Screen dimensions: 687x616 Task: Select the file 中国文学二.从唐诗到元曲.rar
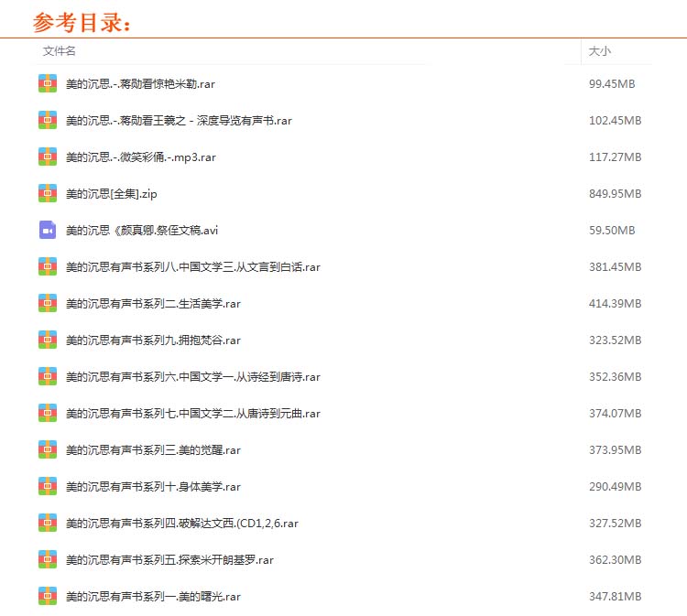[x=192, y=413]
